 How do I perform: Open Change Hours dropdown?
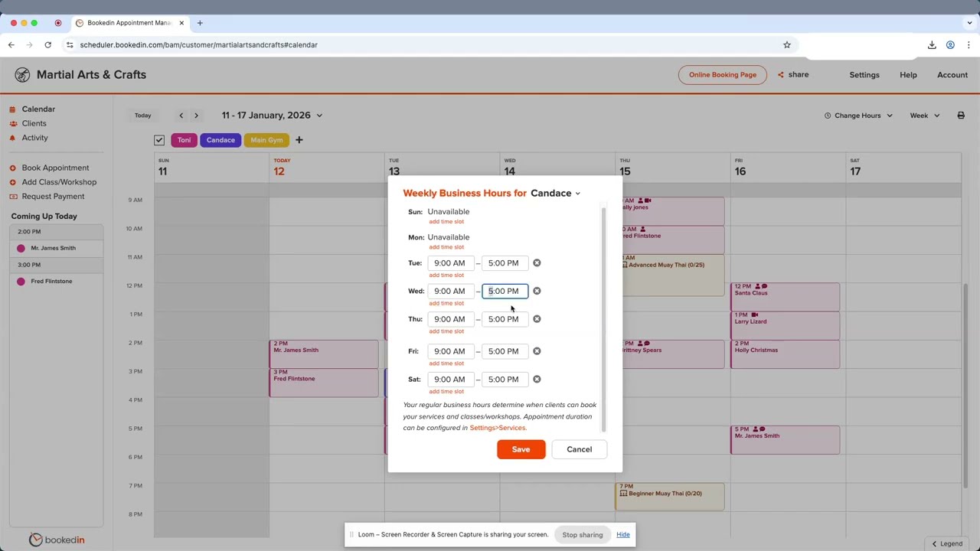point(858,116)
